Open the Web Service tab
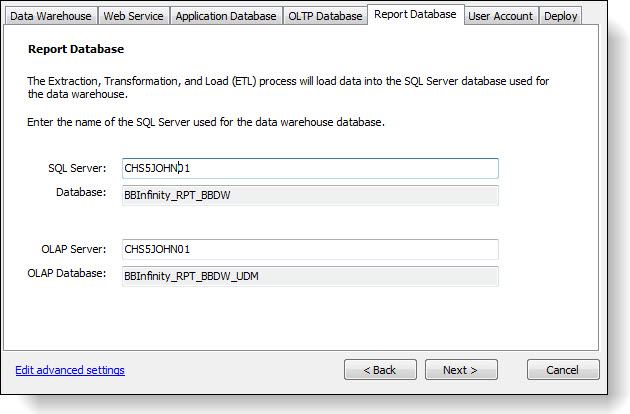This screenshot has width=630, height=414. pyautogui.click(x=134, y=16)
